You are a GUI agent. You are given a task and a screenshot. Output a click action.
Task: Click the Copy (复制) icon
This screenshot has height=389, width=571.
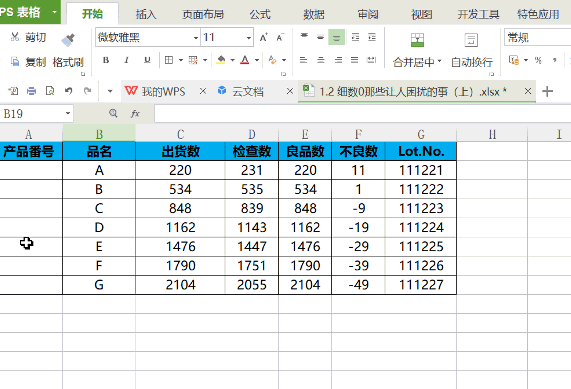point(15,62)
